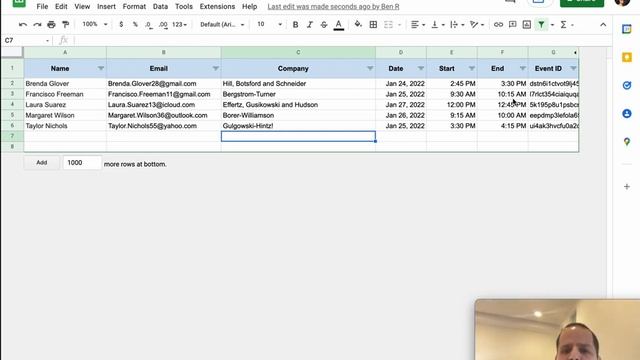Open the View menu
This screenshot has width=640, height=360.
[x=82, y=7]
